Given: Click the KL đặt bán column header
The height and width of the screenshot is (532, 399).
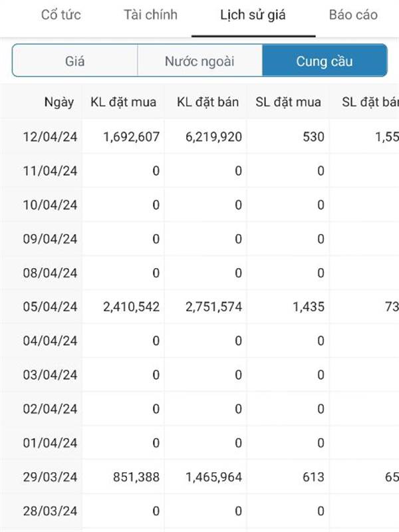Looking at the screenshot, I should [x=208, y=102].
